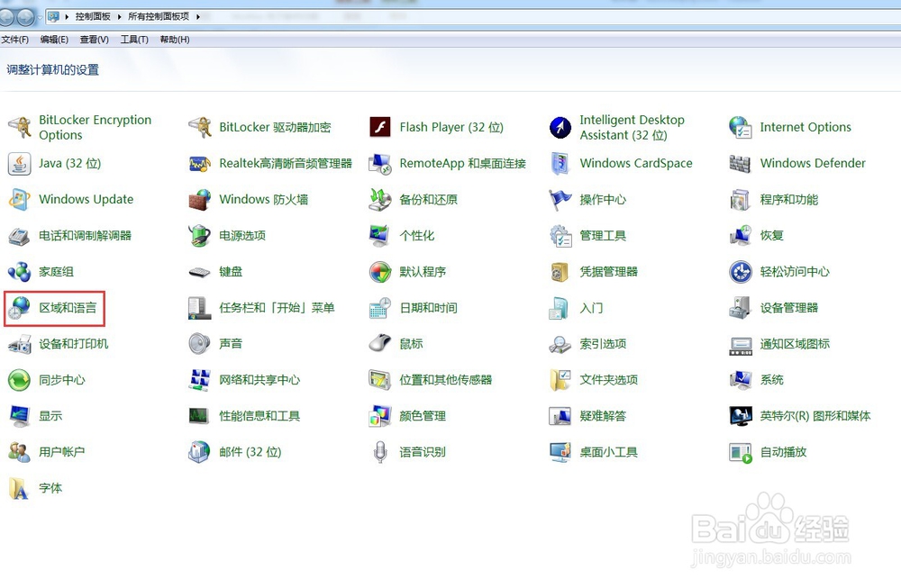Open the 键盘 keyboard icon

pyautogui.click(x=200, y=272)
